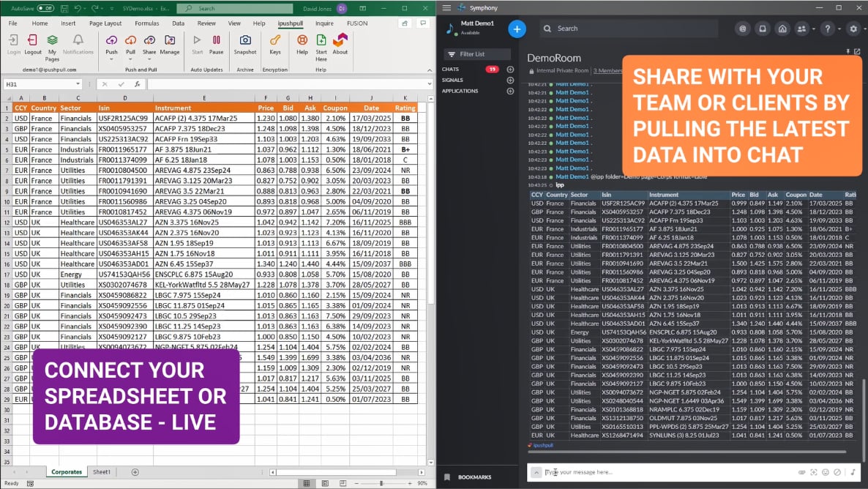
Task: Open the Name Box dropdown arrow
Action: click(x=78, y=84)
